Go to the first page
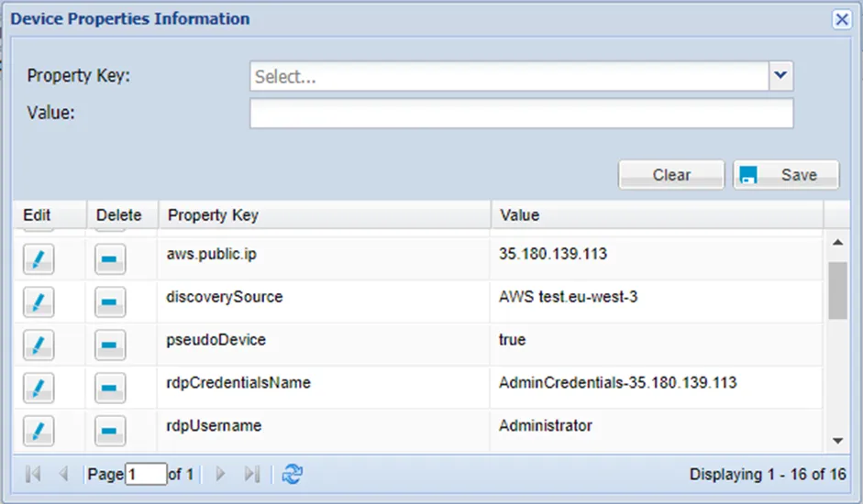Image resolution: width=863 pixels, height=504 pixels. [x=33, y=474]
